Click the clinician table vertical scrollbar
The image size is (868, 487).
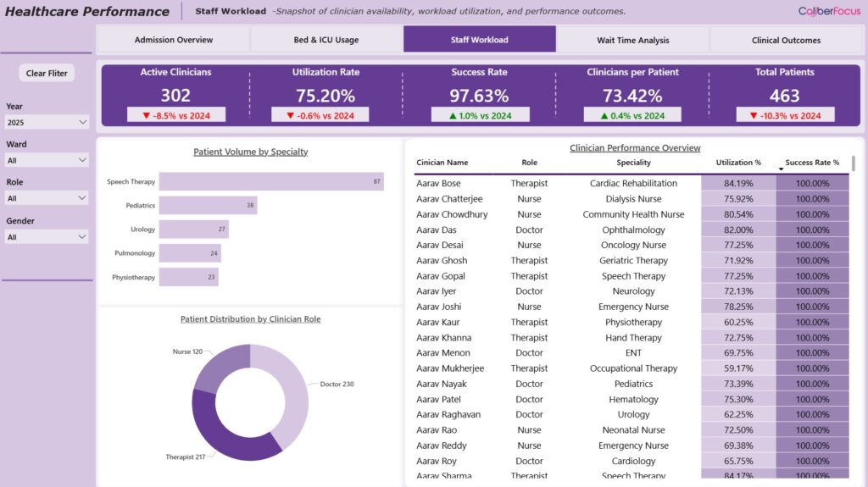tap(854, 163)
